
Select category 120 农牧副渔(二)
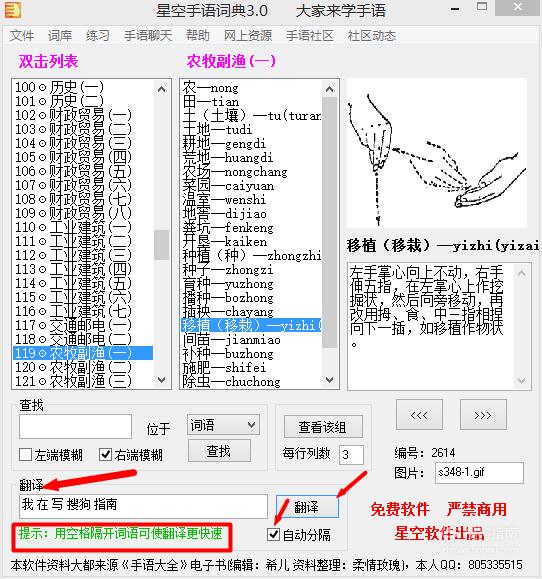click(x=83, y=367)
